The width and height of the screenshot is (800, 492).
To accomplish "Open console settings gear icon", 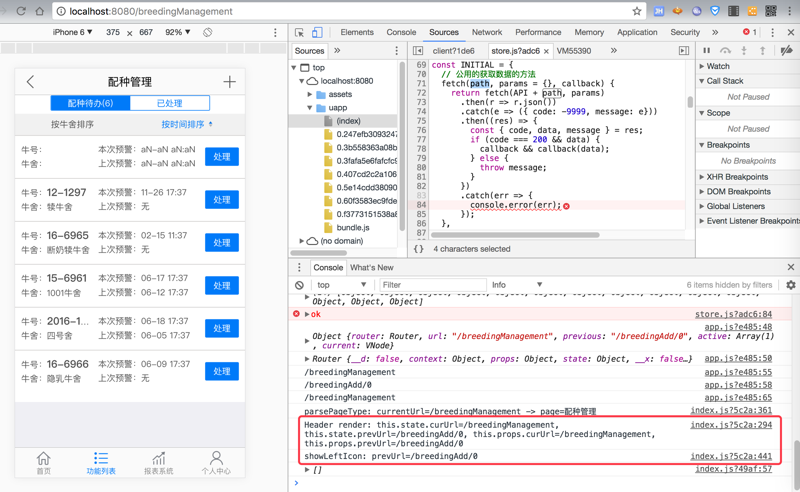I will point(790,285).
